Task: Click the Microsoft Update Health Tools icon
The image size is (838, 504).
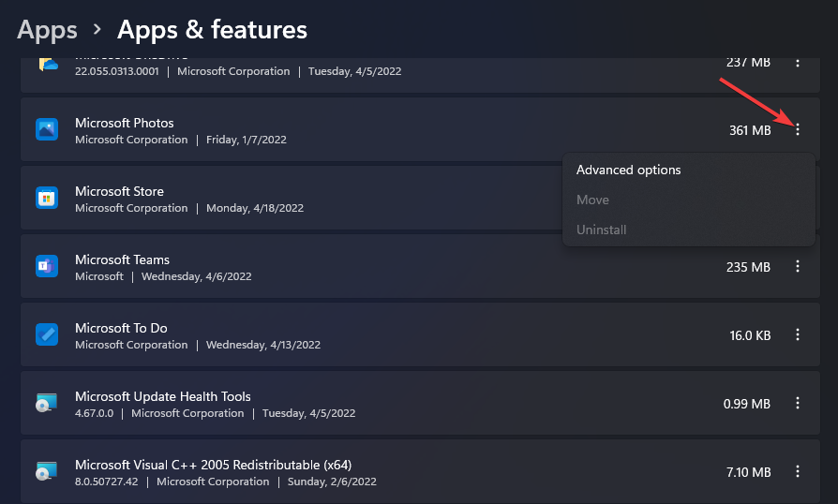Action: tap(47, 403)
